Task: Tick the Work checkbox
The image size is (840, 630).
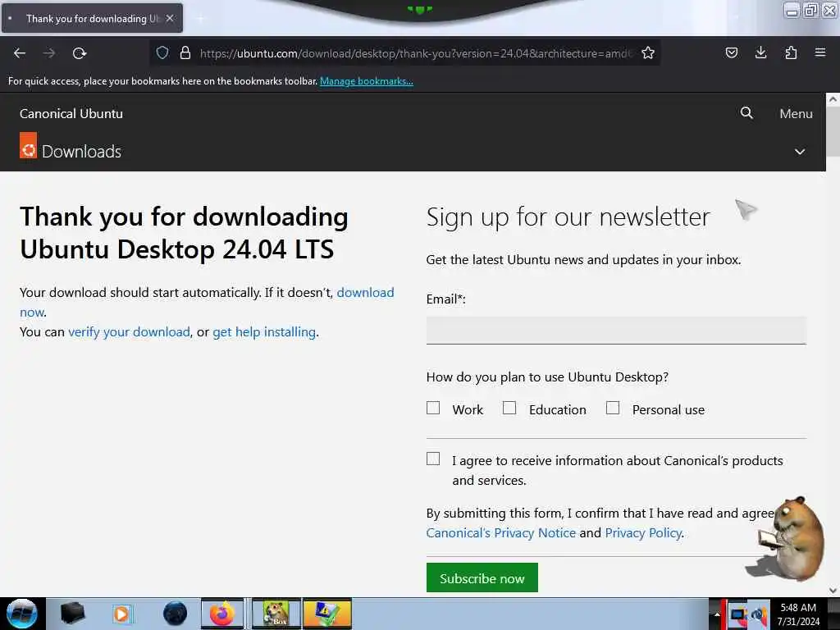Action: point(433,409)
